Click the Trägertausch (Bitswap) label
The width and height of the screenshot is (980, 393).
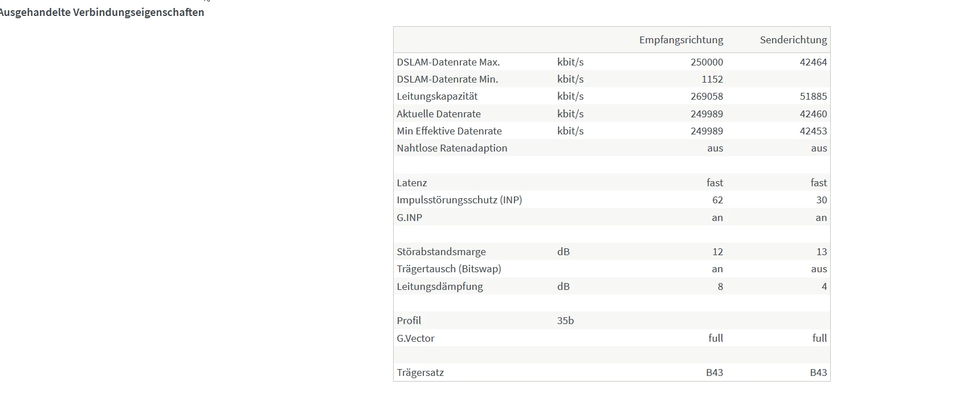click(x=449, y=269)
